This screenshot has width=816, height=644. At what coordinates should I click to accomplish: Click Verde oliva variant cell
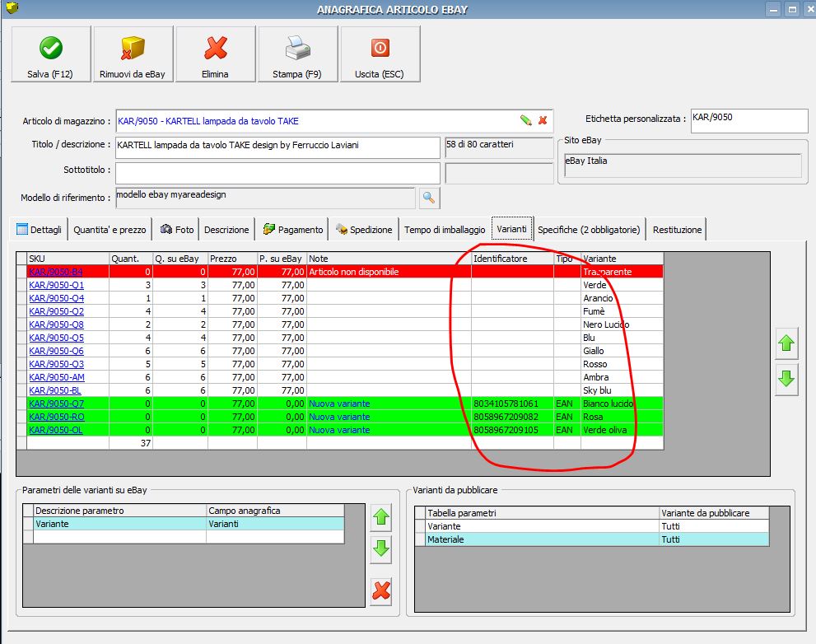(622, 430)
